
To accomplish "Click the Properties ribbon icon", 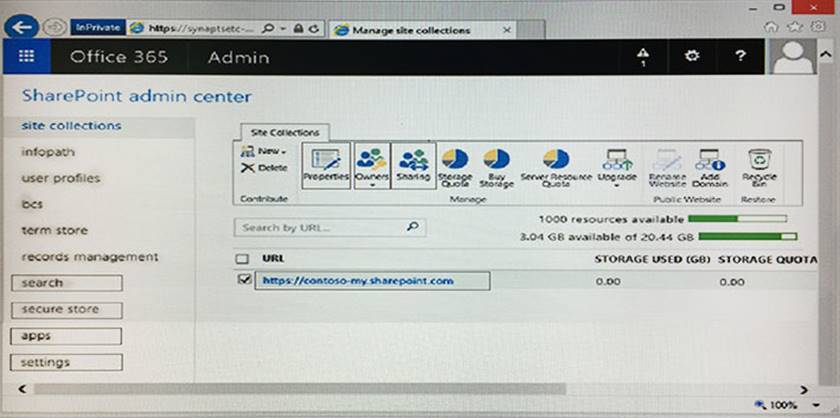I will [326, 165].
